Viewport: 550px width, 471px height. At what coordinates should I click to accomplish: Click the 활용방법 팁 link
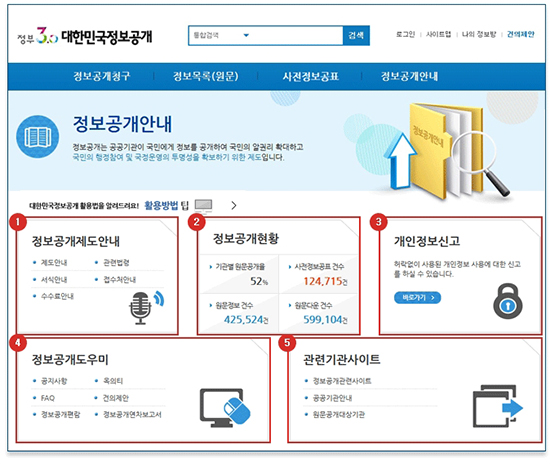click(166, 206)
